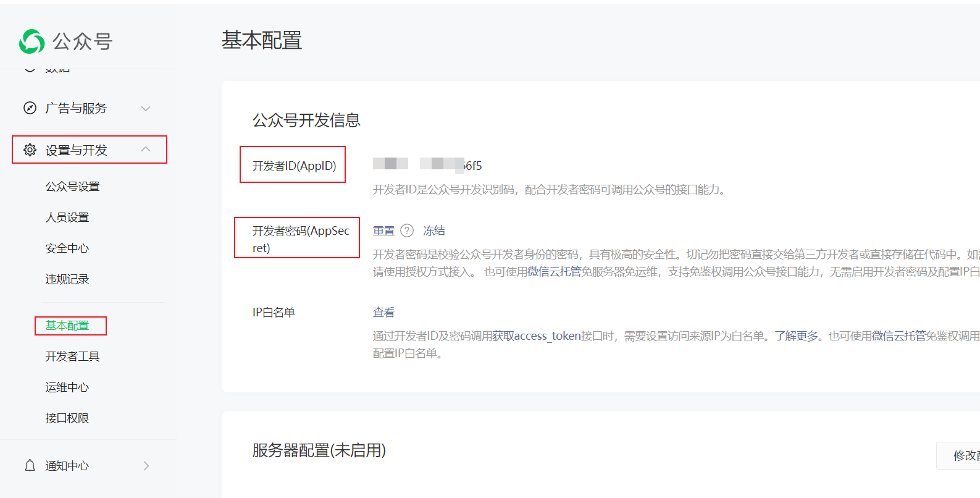Open 公众号设置 in sidebar
Viewport: 980px width, 498px height.
[x=72, y=186]
